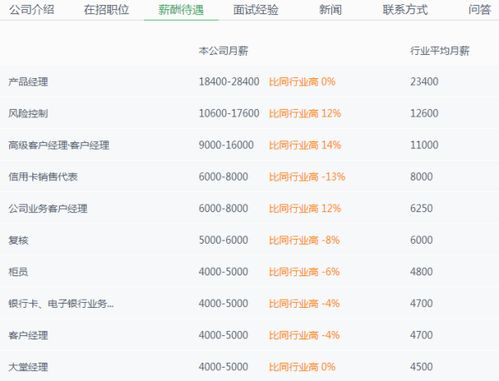Click the 5000-6000 salary for 复核
Viewport: 499px width, 381px height.
coord(223,240)
